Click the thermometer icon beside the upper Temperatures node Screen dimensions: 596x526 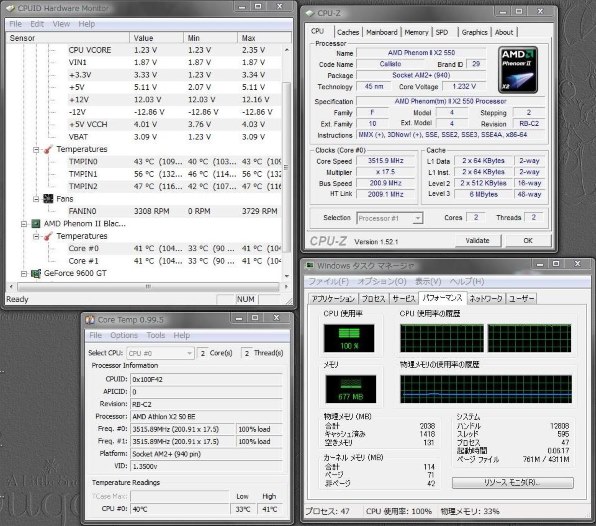click(x=48, y=149)
